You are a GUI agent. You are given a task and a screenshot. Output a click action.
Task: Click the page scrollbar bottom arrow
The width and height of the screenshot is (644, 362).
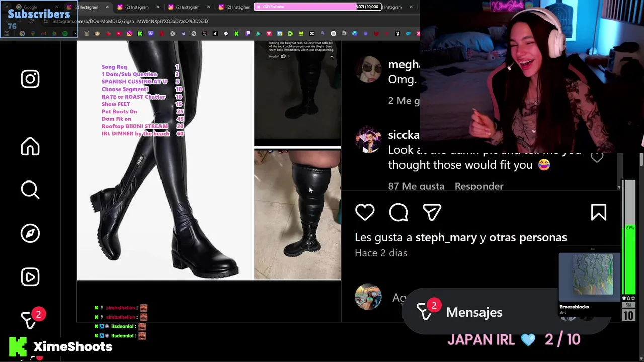click(x=641, y=358)
